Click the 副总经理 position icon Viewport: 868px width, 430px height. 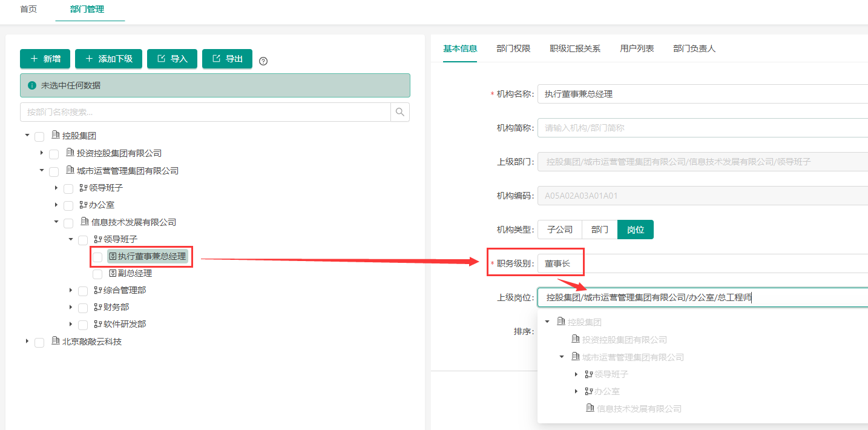pyautogui.click(x=113, y=273)
